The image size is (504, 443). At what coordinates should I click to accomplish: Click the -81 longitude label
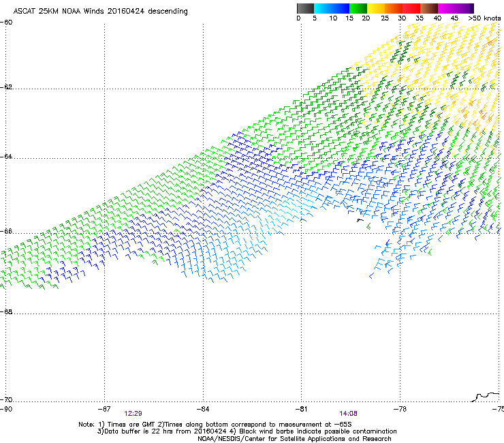tap(301, 409)
